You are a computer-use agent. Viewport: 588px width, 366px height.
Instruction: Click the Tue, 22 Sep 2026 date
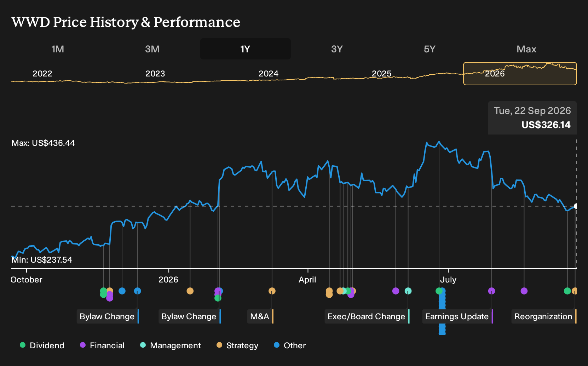click(x=532, y=111)
